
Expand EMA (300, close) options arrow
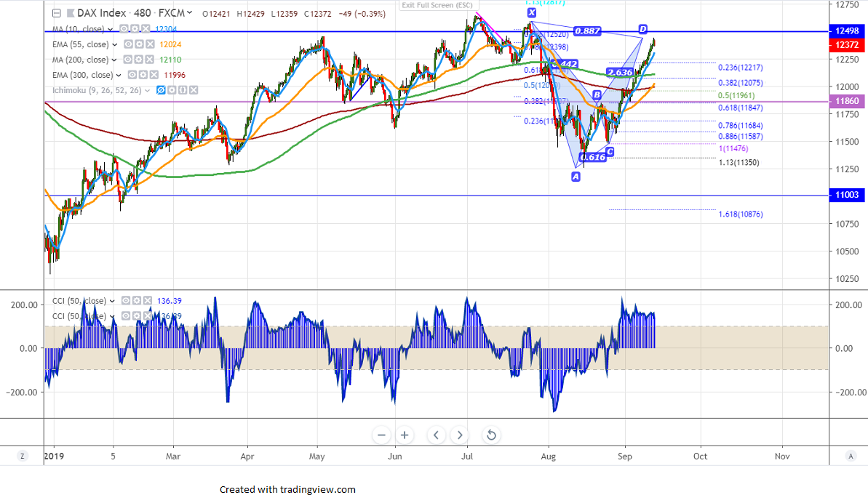pos(119,75)
